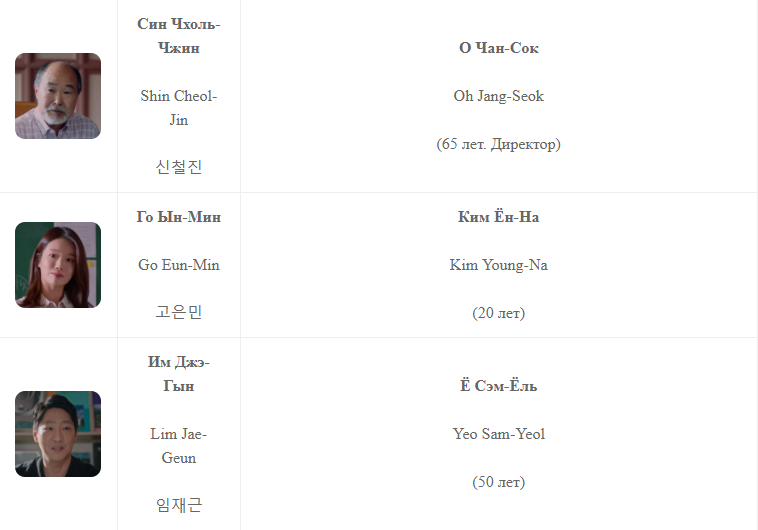Click the Oh Jang-Seok text
Screen dimensions: 758x530
click(499, 96)
